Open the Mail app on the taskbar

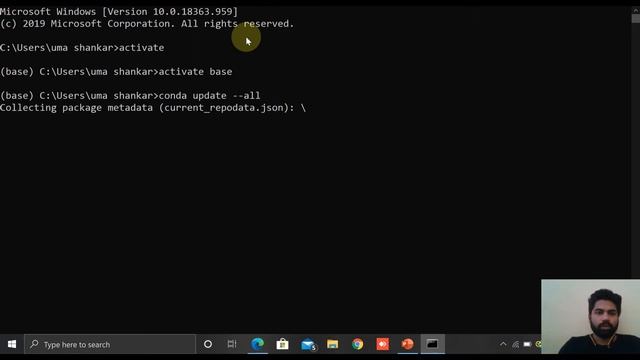point(308,344)
